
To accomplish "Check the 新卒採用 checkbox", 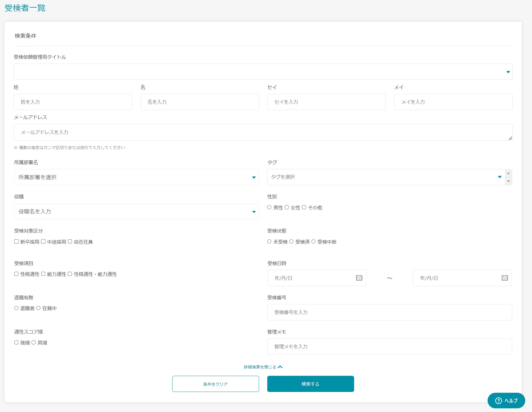I will tap(16, 241).
